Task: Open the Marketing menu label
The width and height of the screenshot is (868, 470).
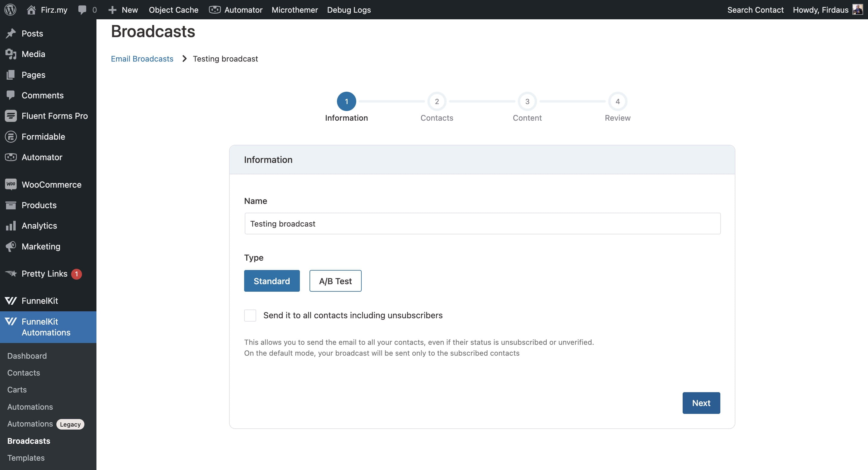Action: [x=41, y=246]
